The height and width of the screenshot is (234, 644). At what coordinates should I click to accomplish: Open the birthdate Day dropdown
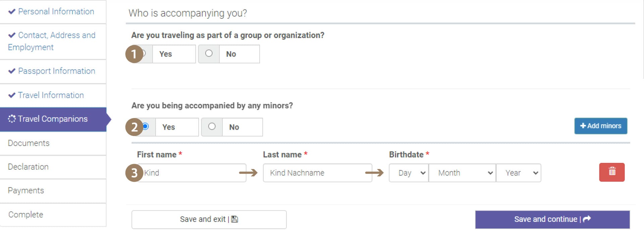coord(409,173)
